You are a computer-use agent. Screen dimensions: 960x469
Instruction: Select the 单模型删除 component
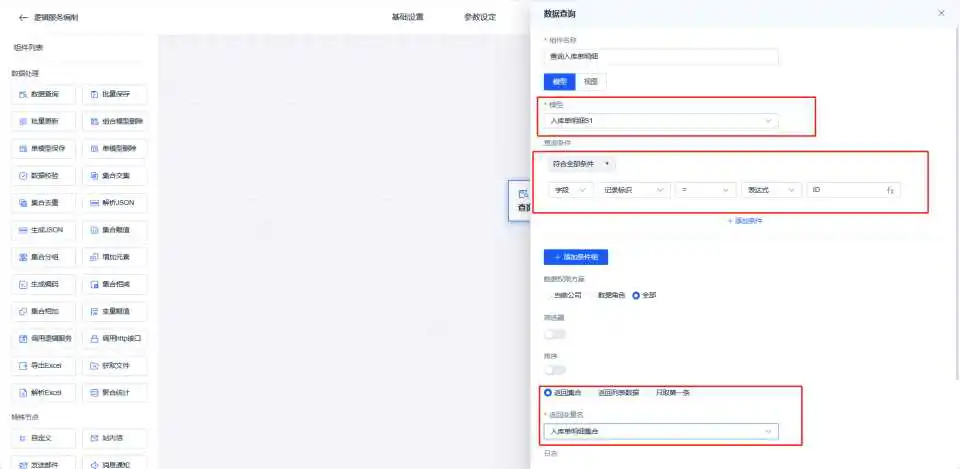pyautogui.click(x=114, y=149)
